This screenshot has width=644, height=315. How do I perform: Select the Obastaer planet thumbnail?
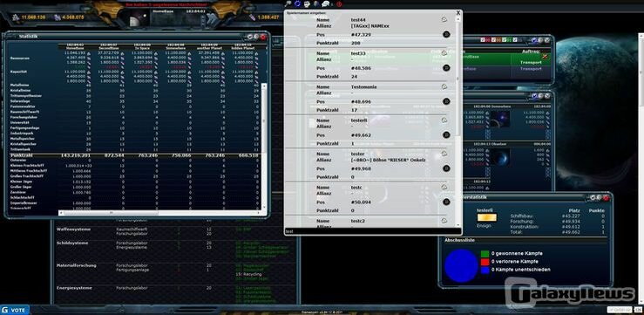pos(500,158)
